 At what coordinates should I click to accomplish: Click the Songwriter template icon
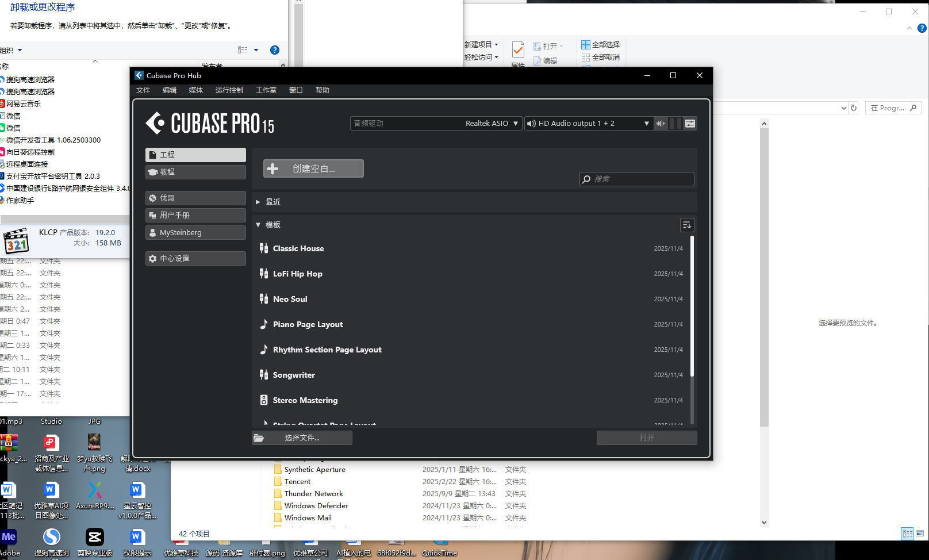point(264,375)
